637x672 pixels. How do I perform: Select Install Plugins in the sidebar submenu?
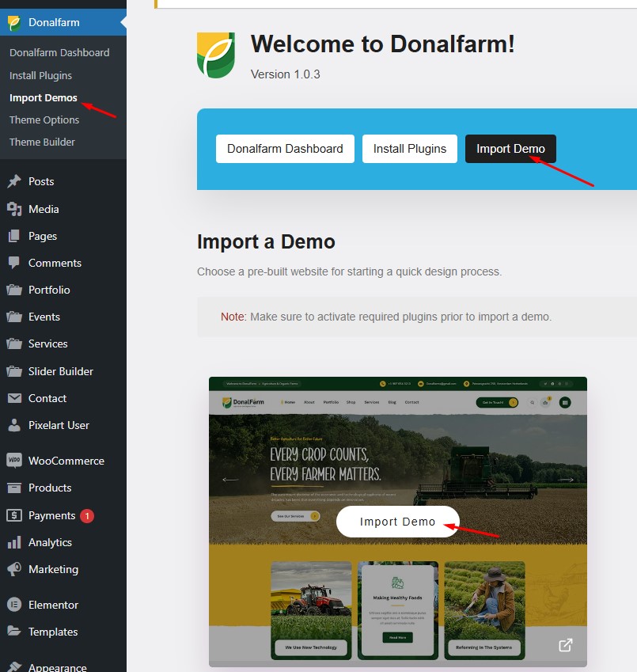click(40, 75)
